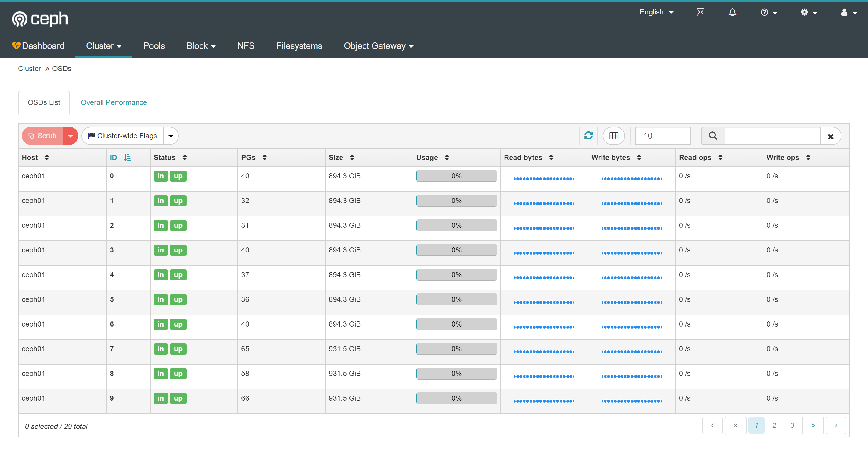Screen dimensions: 868x476
Task: Click the rows-per-page number field
Action: 662,136
